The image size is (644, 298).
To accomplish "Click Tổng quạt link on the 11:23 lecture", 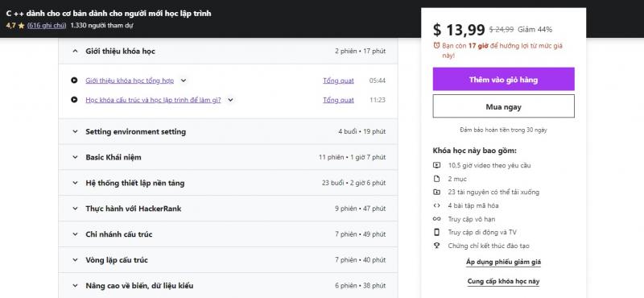I will coord(338,100).
